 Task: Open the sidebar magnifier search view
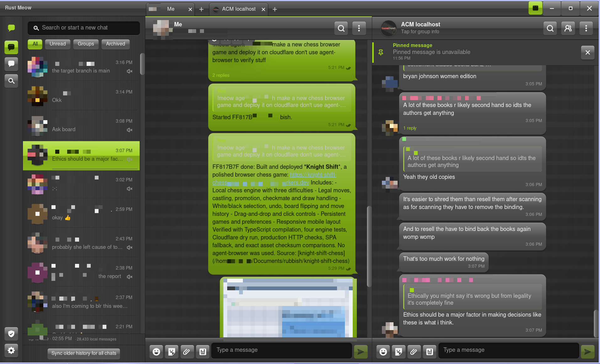click(x=11, y=81)
